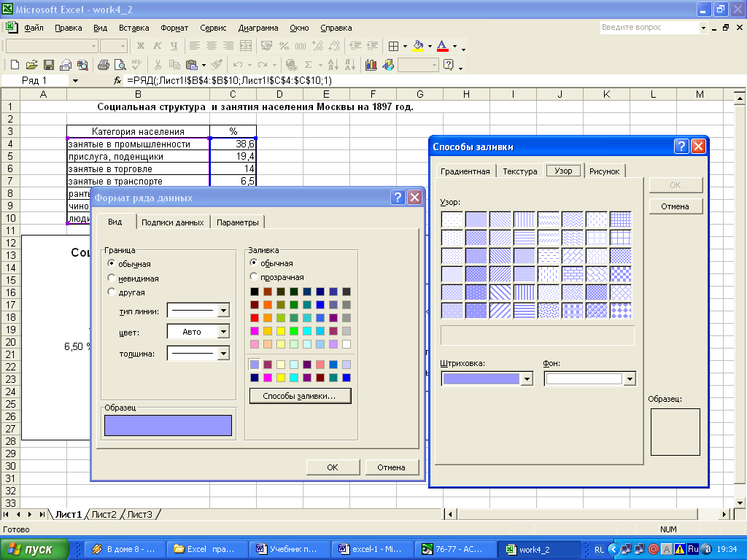Select Граница обычная radio button
Viewport: 747px width, 560px height.
click(x=111, y=263)
